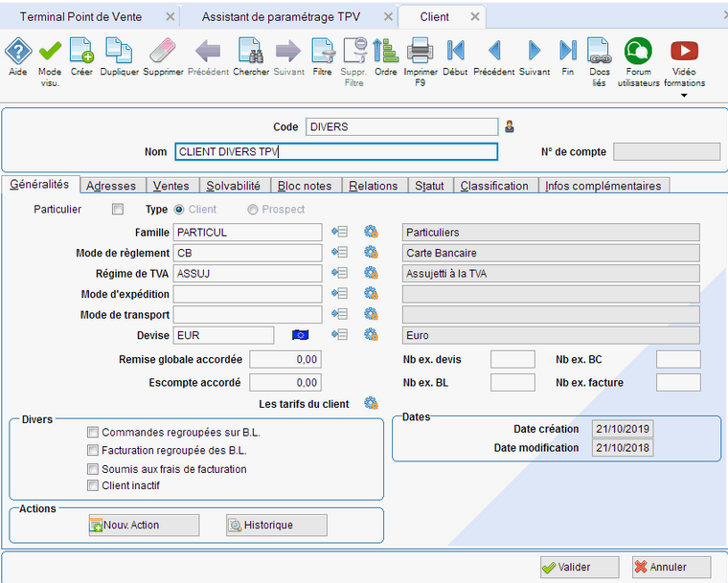Expand the arrow under Vidéo formations
This screenshot has width=728, height=583.
(684, 96)
